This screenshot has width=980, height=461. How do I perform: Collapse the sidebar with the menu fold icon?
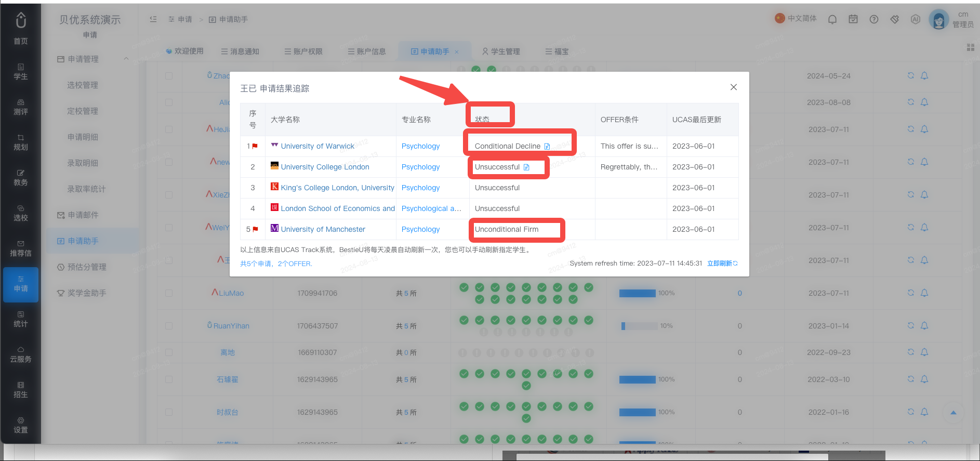pos(153,19)
